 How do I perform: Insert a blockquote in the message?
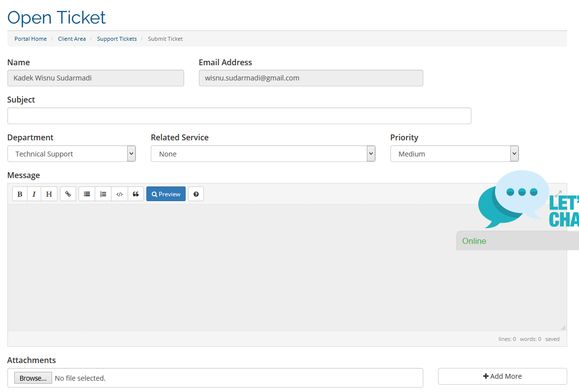[x=136, y=194]
